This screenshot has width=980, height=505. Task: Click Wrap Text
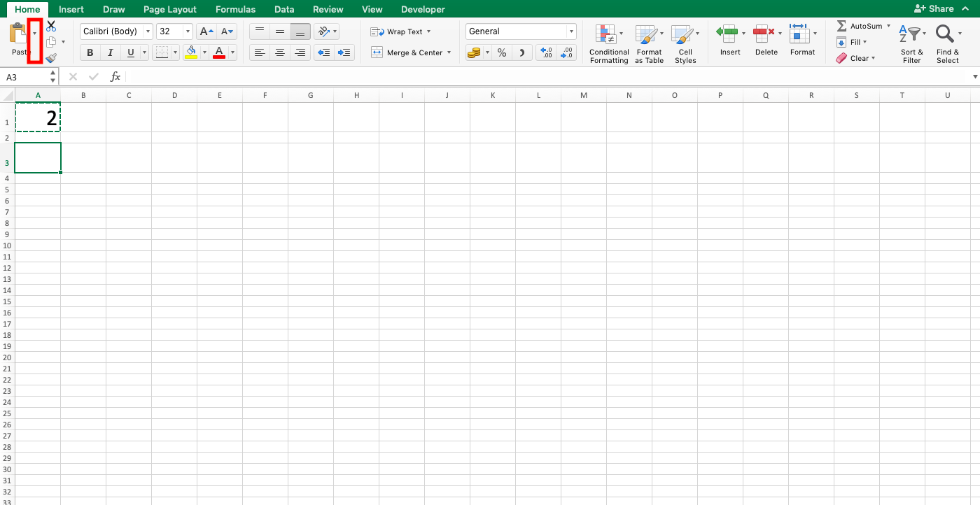click(400, 31)
